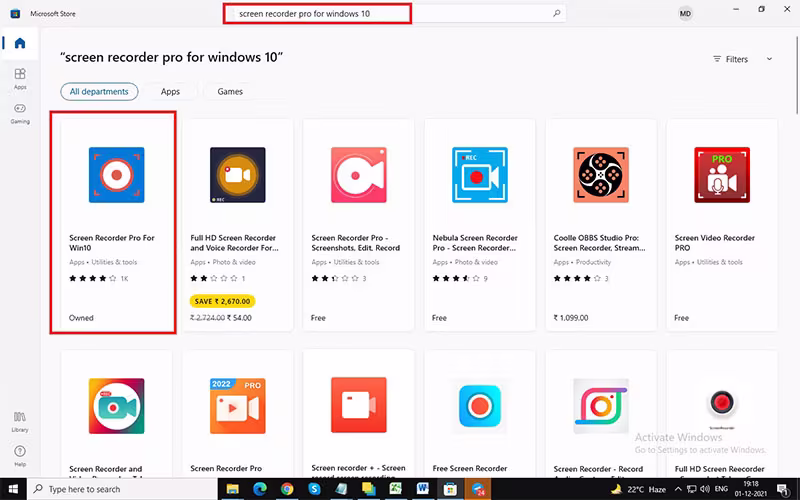The image size is (800, 500).
Task: Open Nebula Screen Recorder Pro title link
Action: [475, 243]
